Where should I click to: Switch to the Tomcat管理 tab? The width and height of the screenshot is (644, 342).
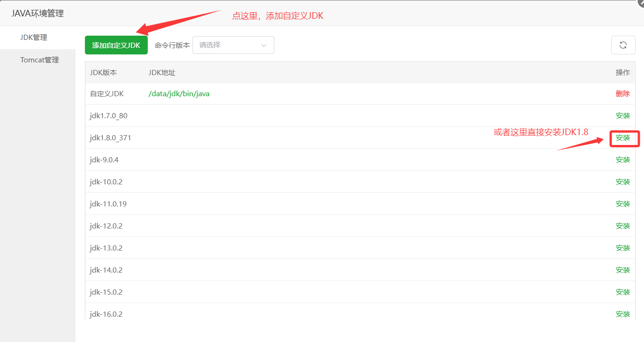tap(39, 60)
